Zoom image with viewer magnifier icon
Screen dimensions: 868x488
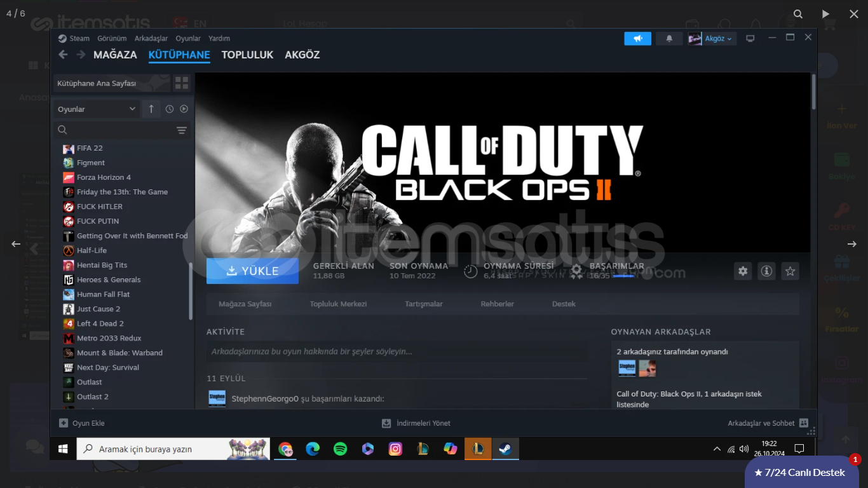(x=798, y=14)
